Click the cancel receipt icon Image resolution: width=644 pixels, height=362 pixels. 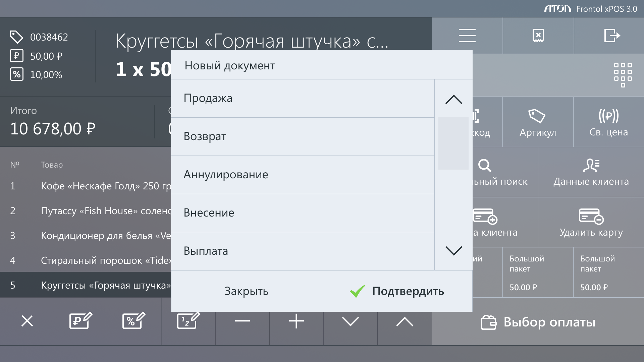tap(538, 36)
